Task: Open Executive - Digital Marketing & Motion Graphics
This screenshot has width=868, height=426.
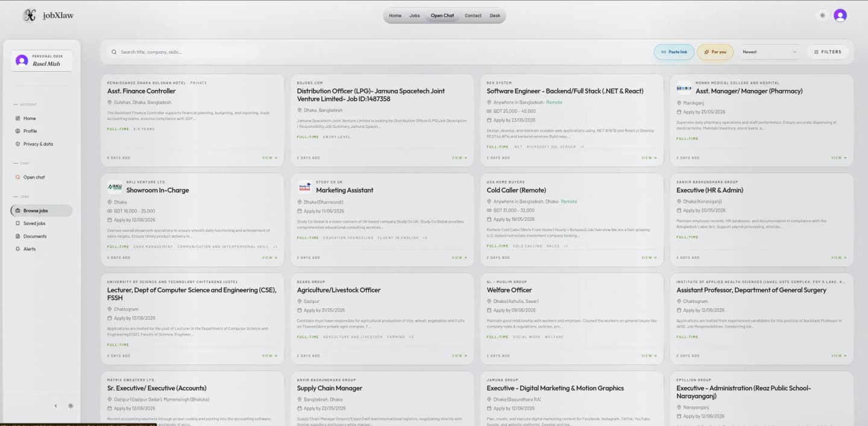Action: (x=555, y=388)
